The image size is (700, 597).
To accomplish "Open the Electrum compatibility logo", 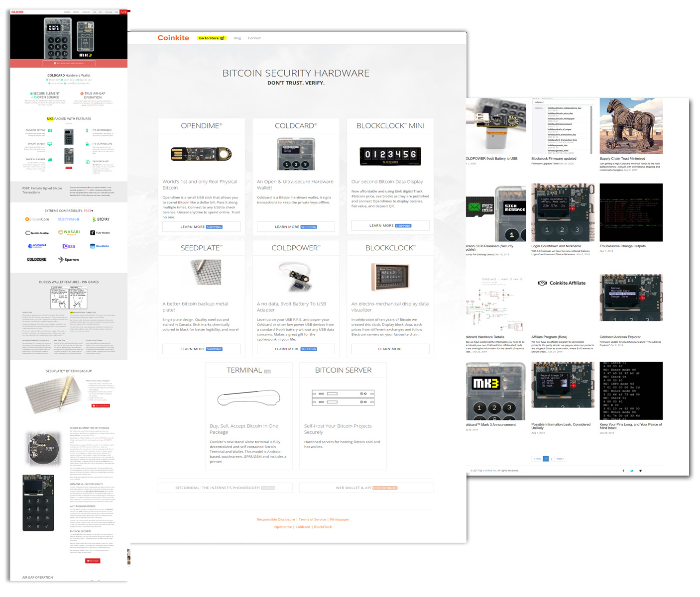I will coord(69,219).
